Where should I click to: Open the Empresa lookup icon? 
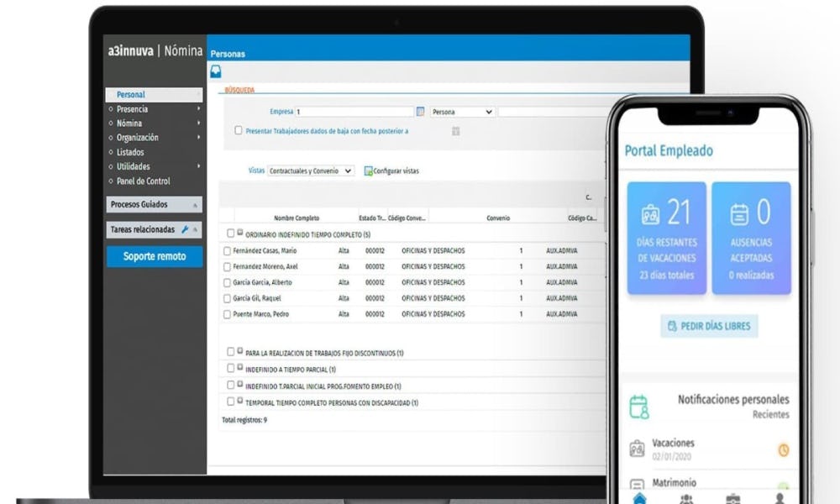pyautogui.click(x=420, y=112)
